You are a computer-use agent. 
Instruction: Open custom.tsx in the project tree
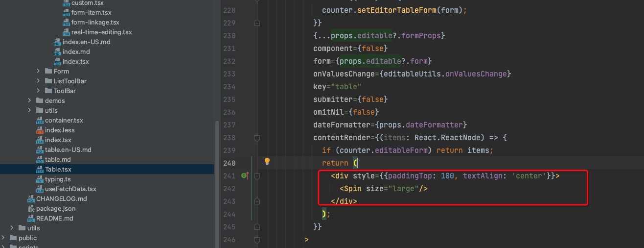87,3
